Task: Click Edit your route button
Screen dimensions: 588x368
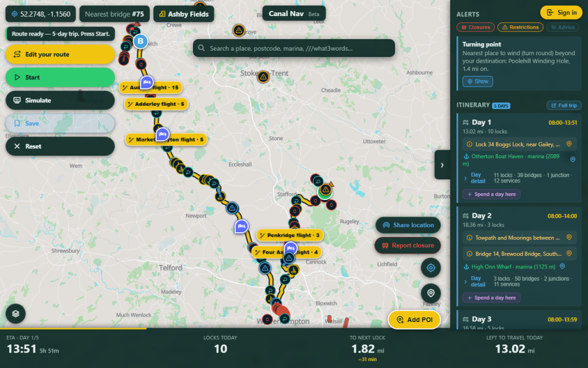Action: coord(60,54)
